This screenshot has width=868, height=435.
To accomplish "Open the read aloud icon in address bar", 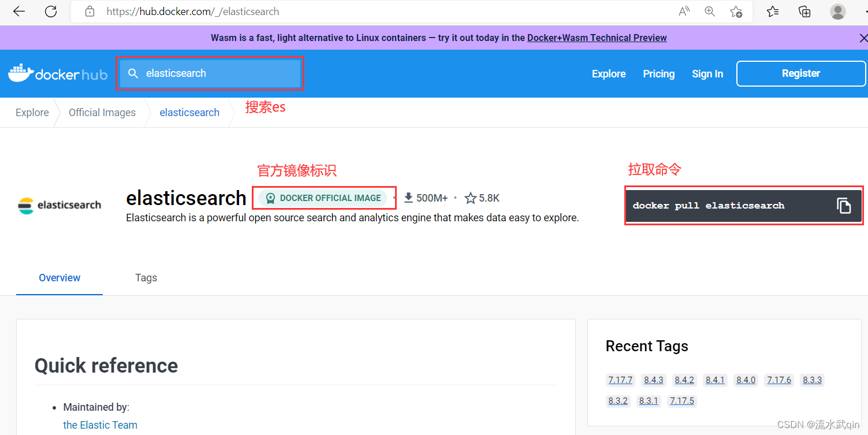I will tap(684, 12).
